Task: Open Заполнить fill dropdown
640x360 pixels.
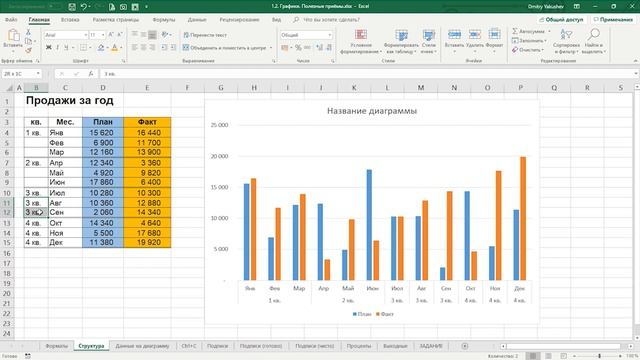Action: [x=529, y=41]
